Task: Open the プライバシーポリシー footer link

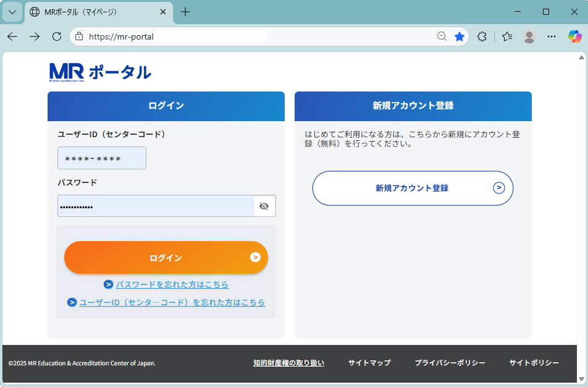Action: [450, 363]
